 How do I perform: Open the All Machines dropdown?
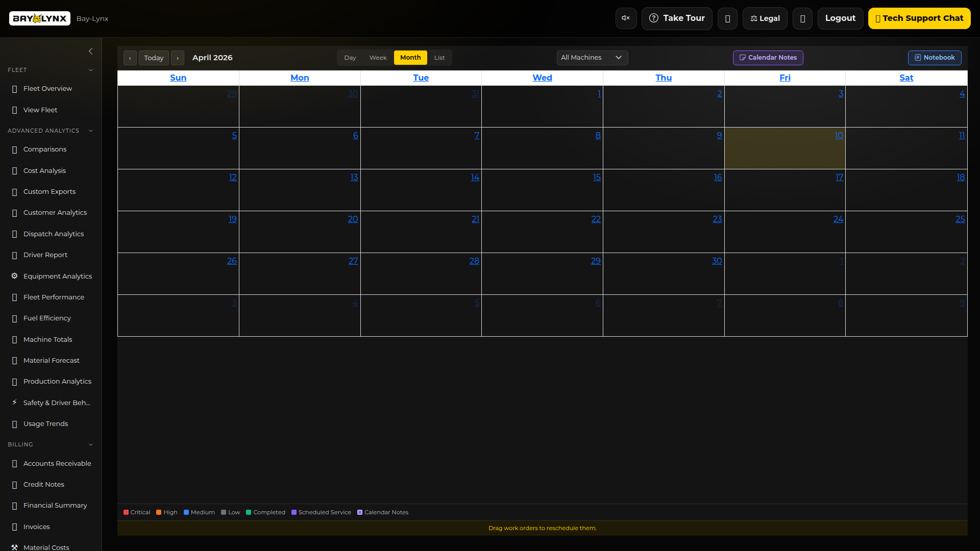pyautogui.click(x=592, y=58)
